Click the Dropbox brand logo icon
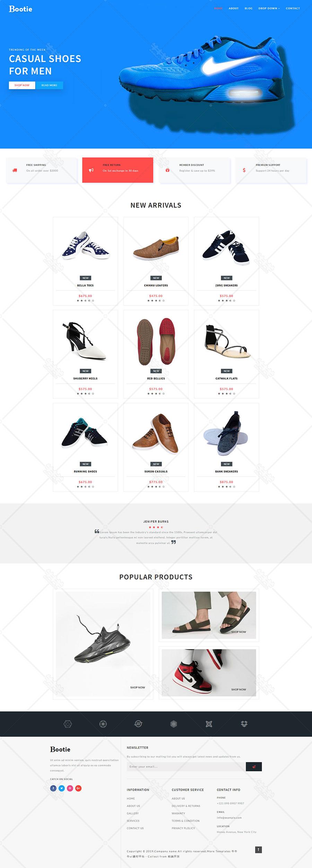 (x=244, y=723)
